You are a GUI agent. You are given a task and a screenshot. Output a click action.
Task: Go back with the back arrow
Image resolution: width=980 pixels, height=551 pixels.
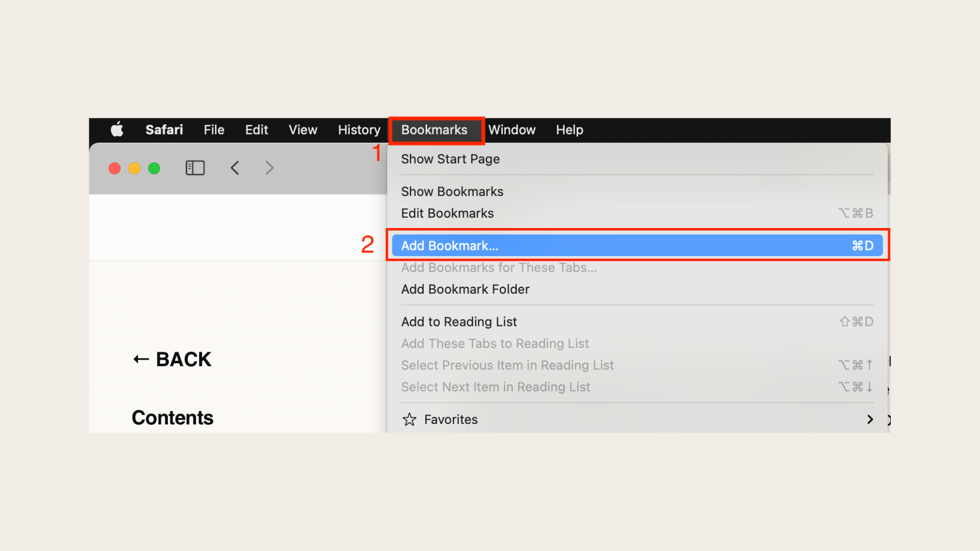click(x=235, y=168)
